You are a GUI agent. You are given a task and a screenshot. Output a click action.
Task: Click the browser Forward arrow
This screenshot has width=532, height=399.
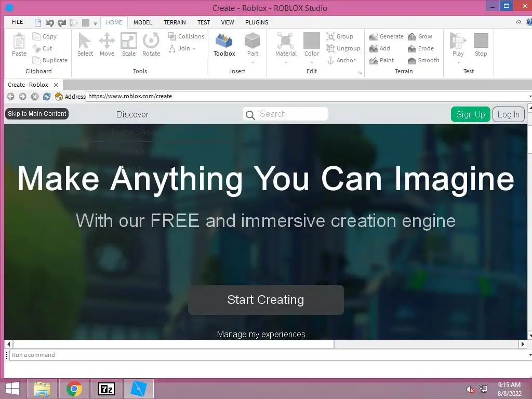coord(22,96)
